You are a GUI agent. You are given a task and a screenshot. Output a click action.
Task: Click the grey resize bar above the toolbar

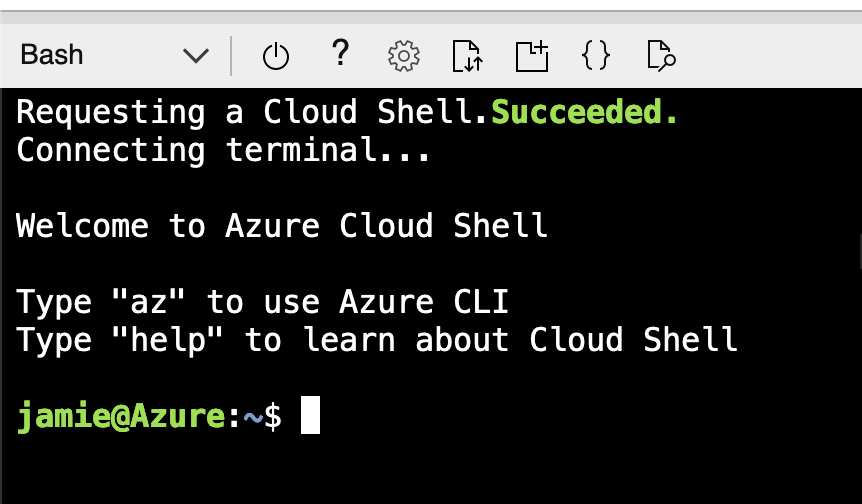[x=431, y=17]
